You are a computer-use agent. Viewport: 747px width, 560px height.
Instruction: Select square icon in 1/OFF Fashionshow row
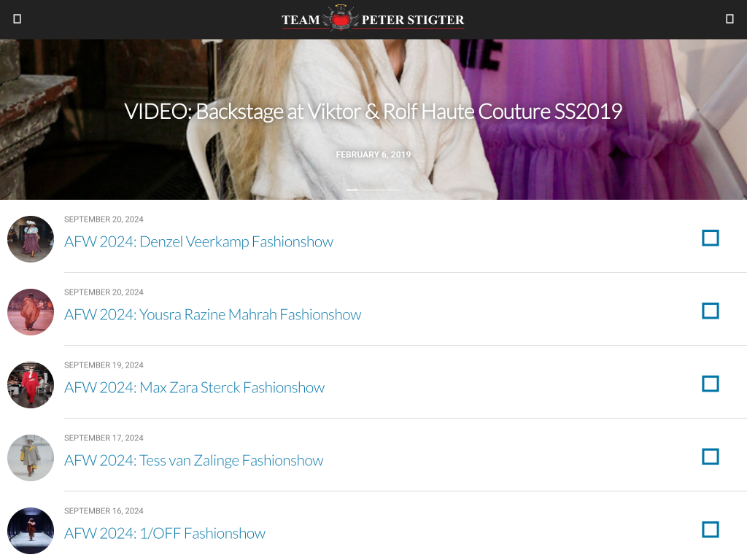tap(710, 530)
